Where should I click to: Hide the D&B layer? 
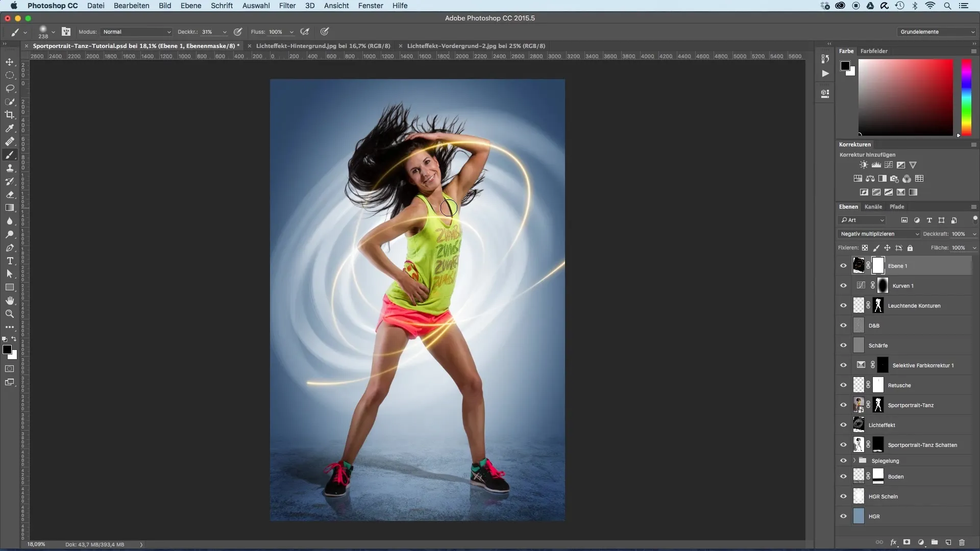[x=843, y=325]
